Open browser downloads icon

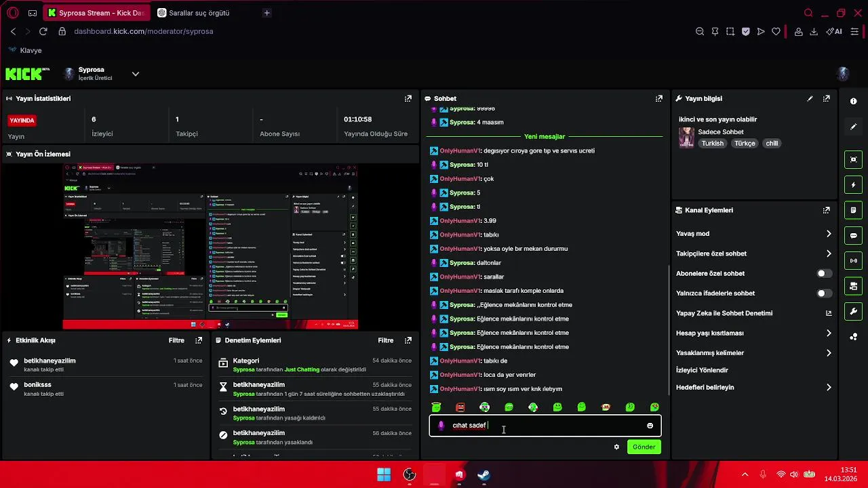click(814, 31)
